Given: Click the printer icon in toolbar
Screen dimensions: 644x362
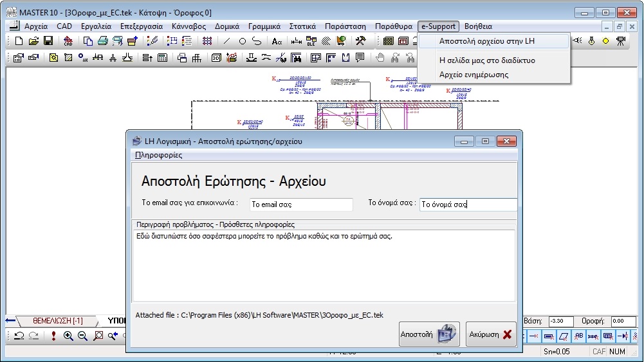Looking at the screenshot, I should [103, 41].
